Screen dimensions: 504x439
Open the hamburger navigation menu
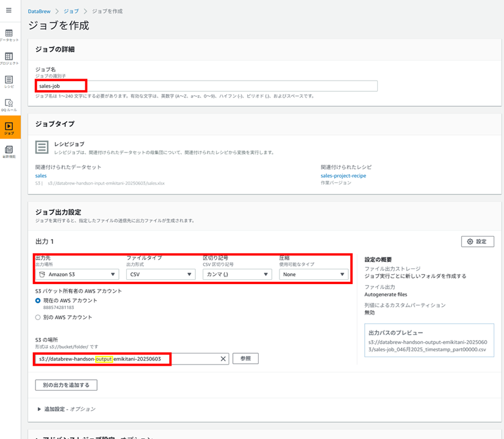click(9, 10)
